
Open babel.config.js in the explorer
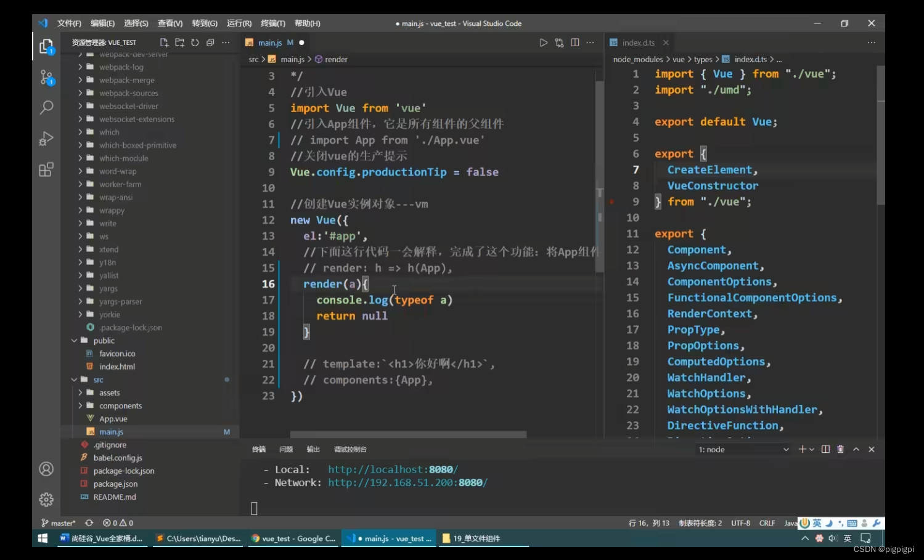click(118, 458)
